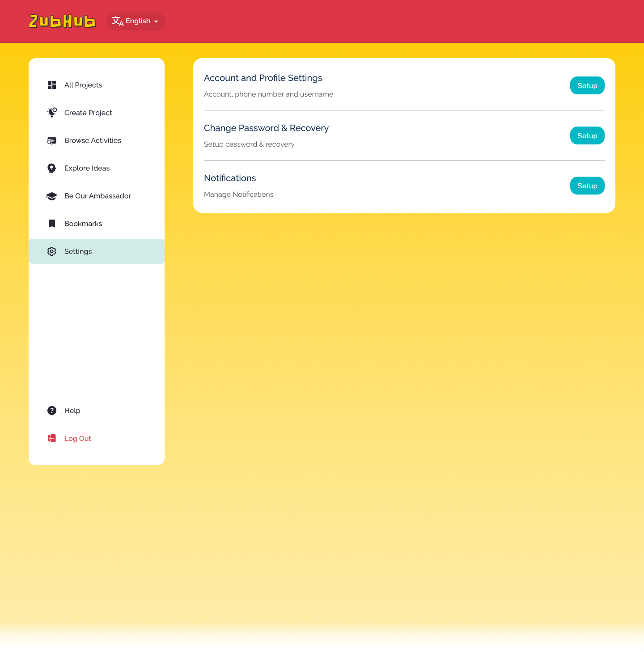Click the Log Out link
The height and width of the screenshot is (652, 644).
pyautogui.click(x=78, y=438)
